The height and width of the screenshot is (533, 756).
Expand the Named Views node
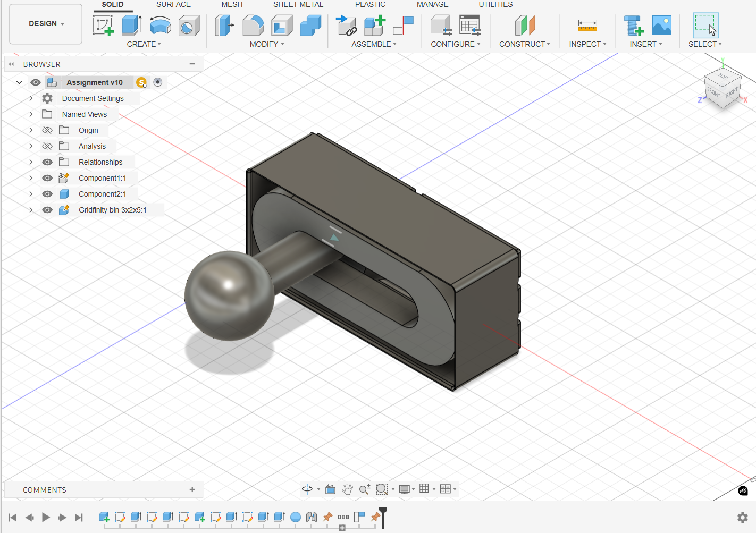(x=31, y=114)
